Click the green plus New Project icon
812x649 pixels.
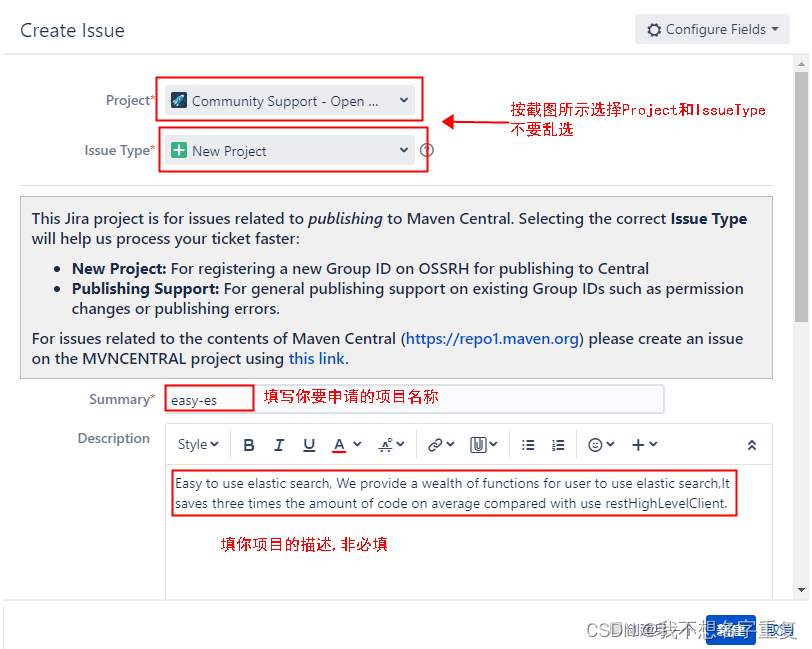pyautogui.click(x=179, y=150)
